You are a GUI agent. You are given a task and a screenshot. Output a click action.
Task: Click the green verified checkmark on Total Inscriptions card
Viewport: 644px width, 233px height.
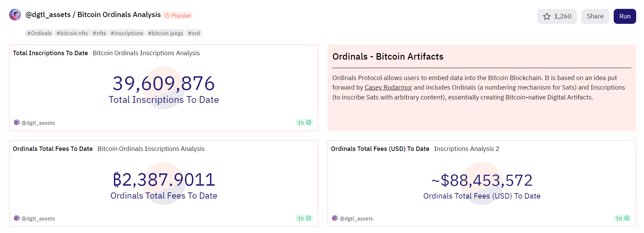(309, 122)
